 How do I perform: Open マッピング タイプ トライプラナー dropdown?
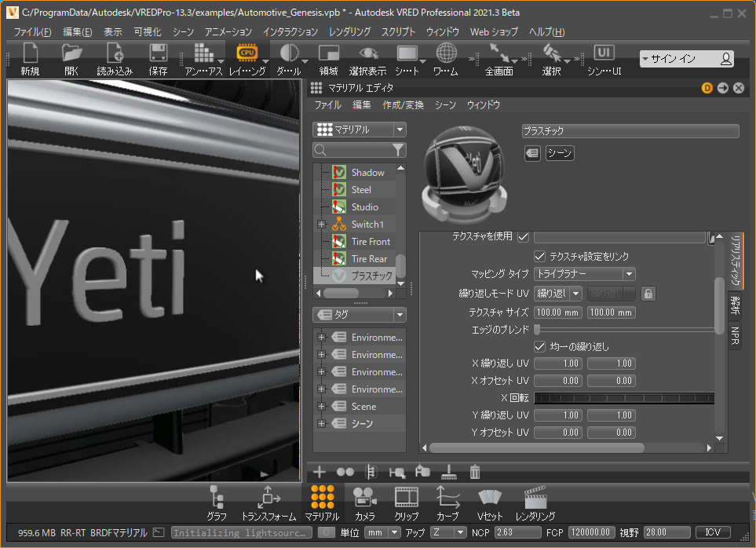pos(584,274)
